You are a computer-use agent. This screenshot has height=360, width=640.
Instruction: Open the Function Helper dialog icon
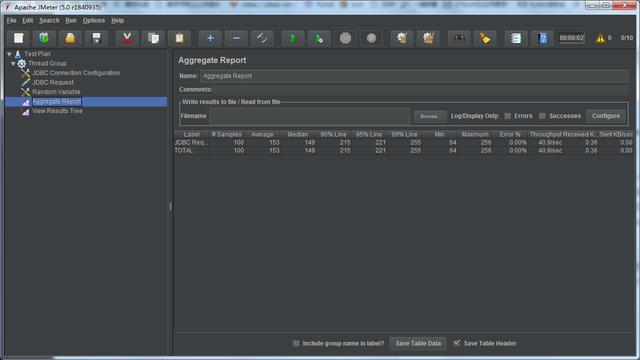click(516, 38)
